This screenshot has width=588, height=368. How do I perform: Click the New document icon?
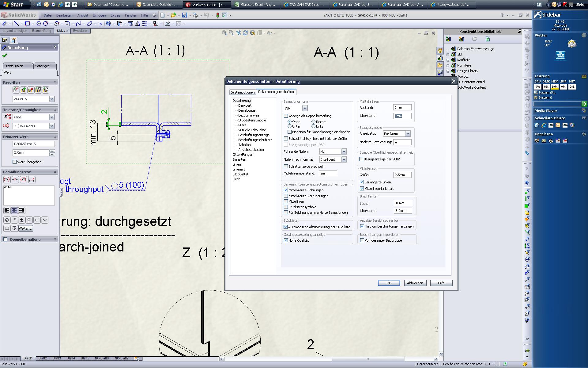[163, 15]
